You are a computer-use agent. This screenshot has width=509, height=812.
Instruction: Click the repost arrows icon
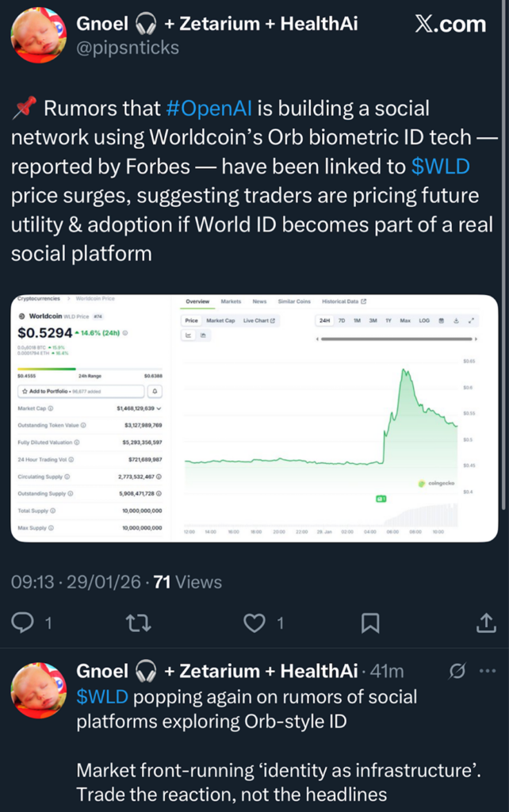pyautogui.click(x=140, y=623)
